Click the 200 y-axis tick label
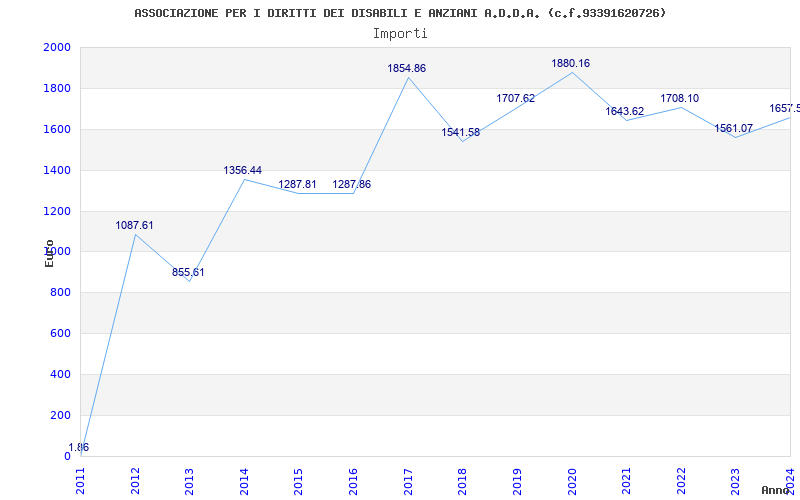The width and height of the screenshot is (800, 500). tap(61, 415)
